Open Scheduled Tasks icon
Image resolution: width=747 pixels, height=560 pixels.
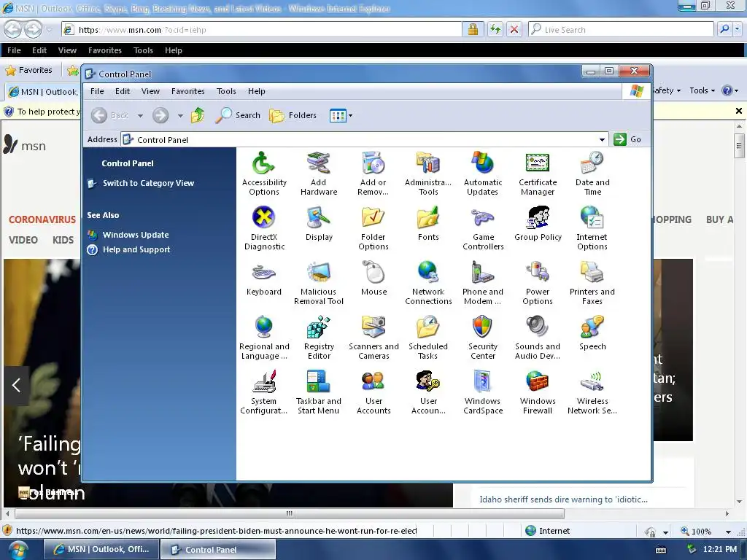tap(427, 338)
